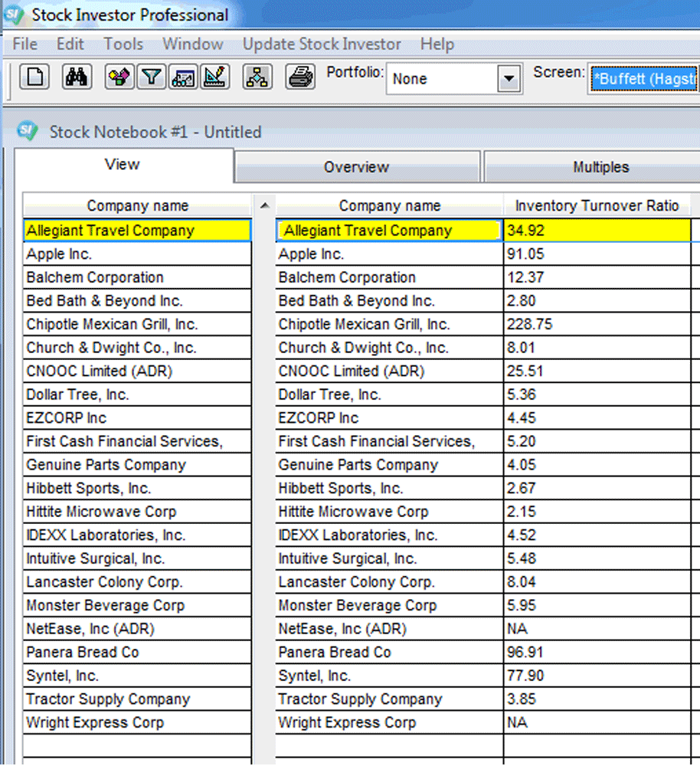The width and height of the screenshot is (700, 766).
Task: Click CNOOC's turnover value 25.51
Action: [597, 372]
